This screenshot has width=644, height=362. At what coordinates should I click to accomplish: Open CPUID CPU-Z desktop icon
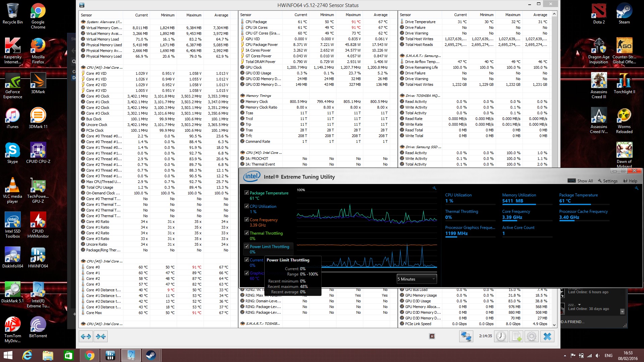38,153
